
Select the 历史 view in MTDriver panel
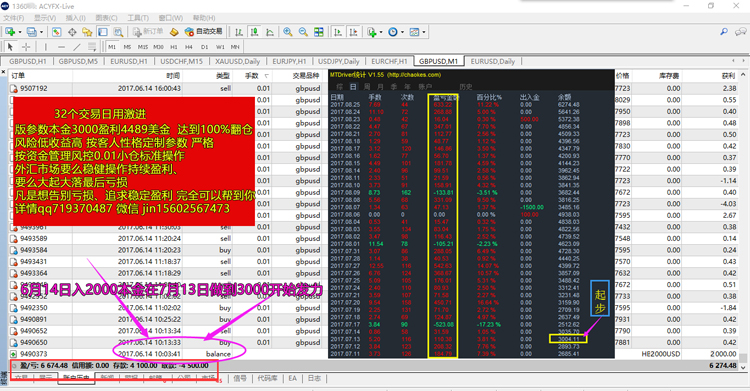coord(466,87)
